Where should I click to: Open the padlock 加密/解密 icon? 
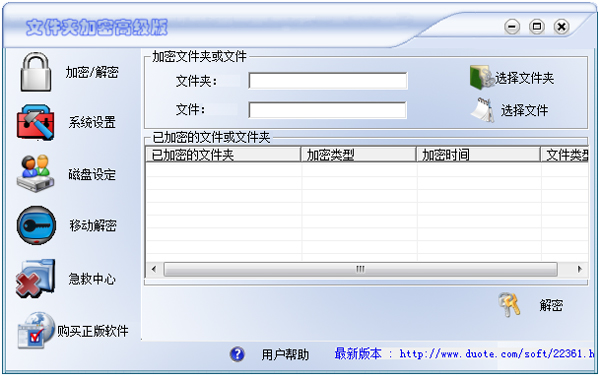36,72
